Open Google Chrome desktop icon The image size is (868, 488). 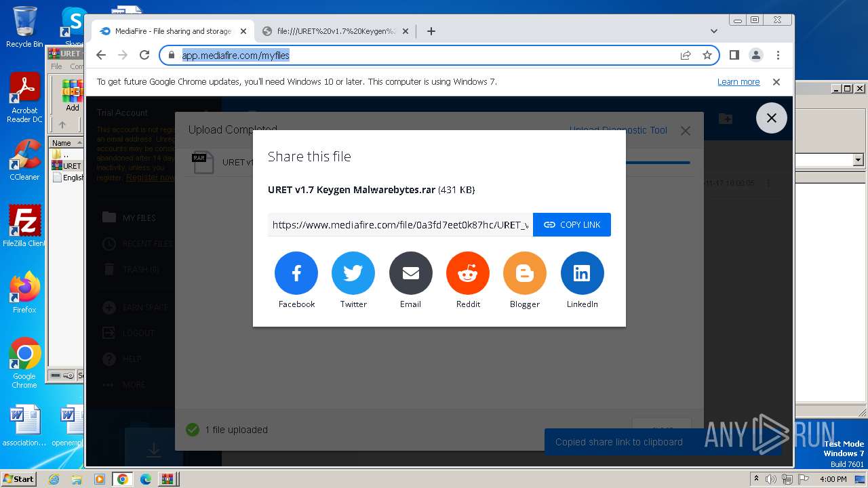click(x=24, y=363)
